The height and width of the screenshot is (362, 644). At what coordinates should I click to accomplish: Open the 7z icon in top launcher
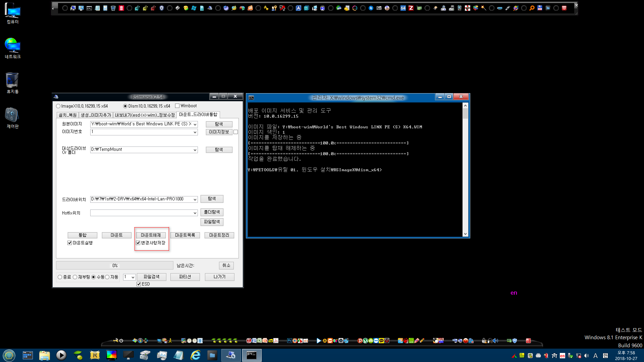coord(379,8)
